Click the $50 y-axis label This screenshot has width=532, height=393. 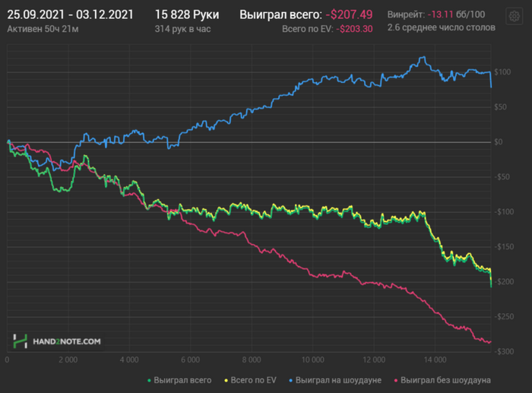[500, 107]
